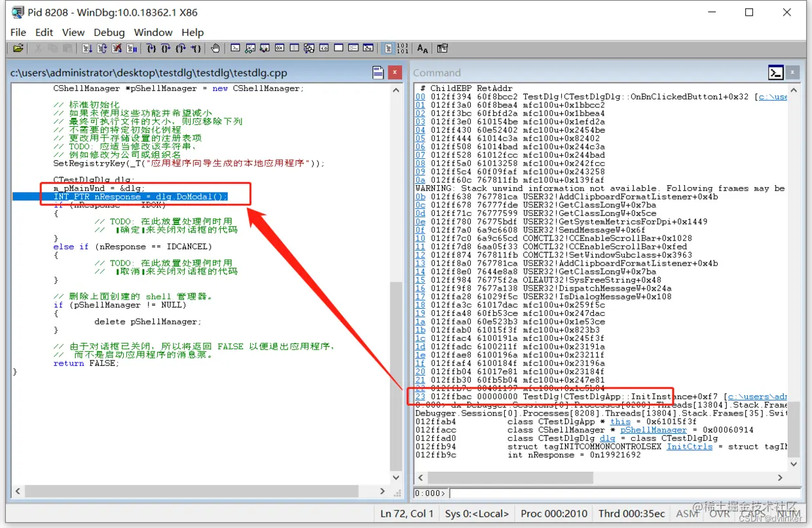Switch Source mode off with 101 icon
Image resolution: width=812 pixels, height=528 pixels.
[x=403, y=48]
